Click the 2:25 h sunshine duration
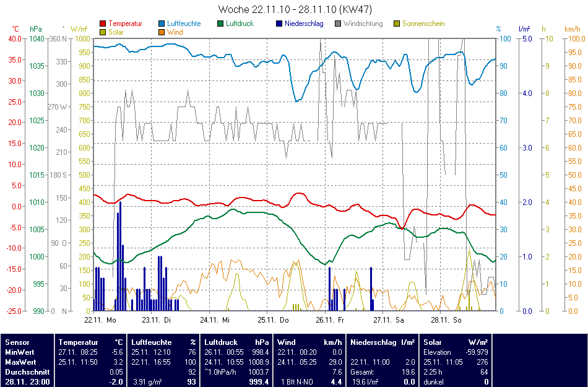This screenshot has height=387, width=588. (x=433, y=372)
